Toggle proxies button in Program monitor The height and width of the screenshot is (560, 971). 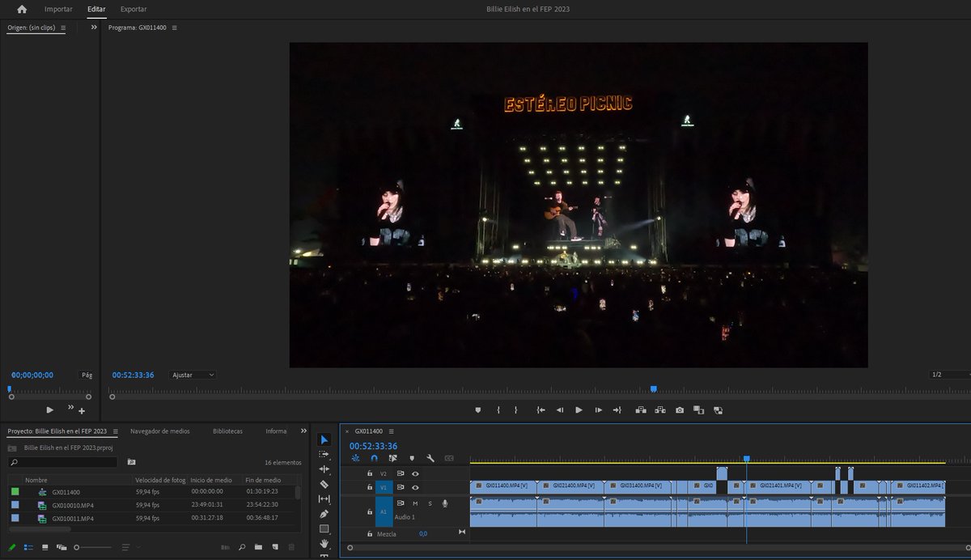pos(718,410)
